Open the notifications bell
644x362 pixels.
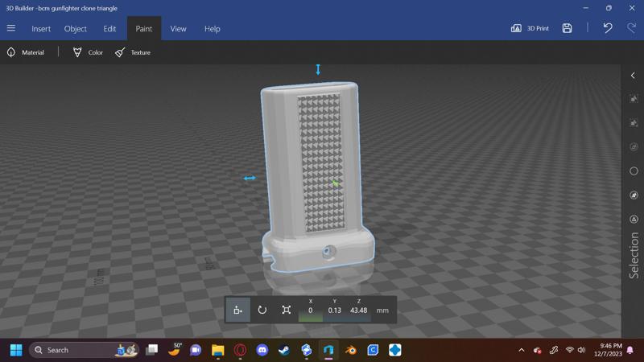pyautogui.click(x=630, y=350)
